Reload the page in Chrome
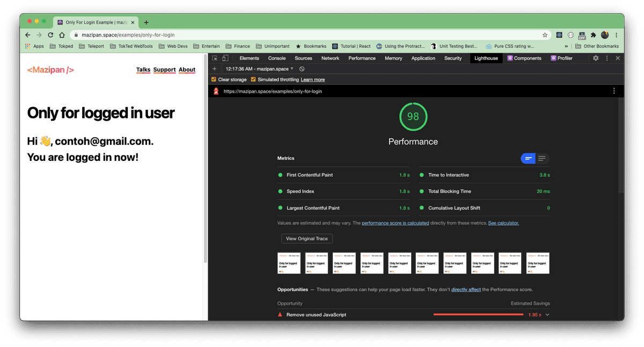 click(50, 35)
